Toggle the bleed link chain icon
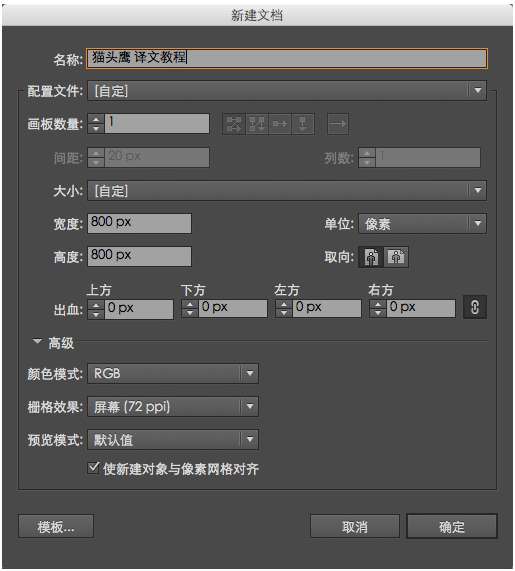 [x=475, y=307]
